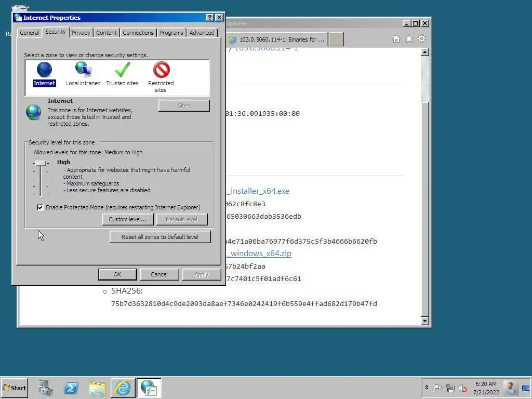
Task: Open Windows Explorer folder on taskbar
Action: 97,388
